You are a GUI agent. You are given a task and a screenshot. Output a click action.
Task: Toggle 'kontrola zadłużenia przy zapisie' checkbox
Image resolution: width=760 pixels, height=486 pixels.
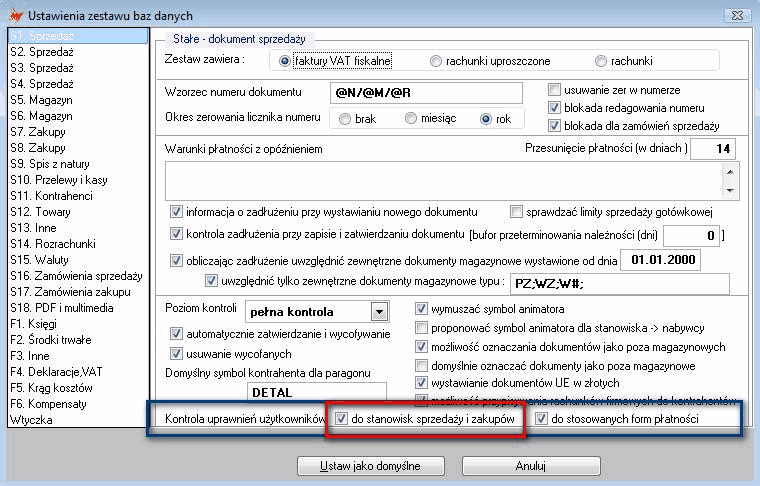pos(176,234)
